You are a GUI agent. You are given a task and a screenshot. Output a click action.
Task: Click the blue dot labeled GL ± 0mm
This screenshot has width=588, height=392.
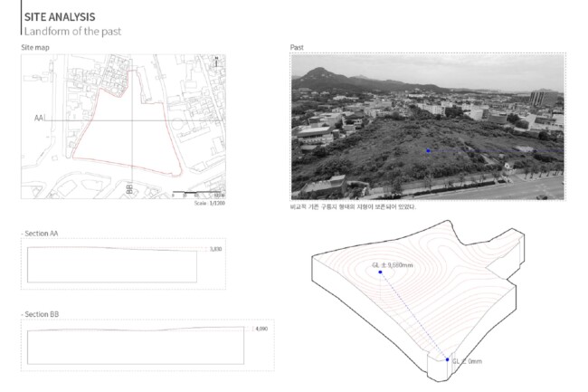click(x=447, y=359)
